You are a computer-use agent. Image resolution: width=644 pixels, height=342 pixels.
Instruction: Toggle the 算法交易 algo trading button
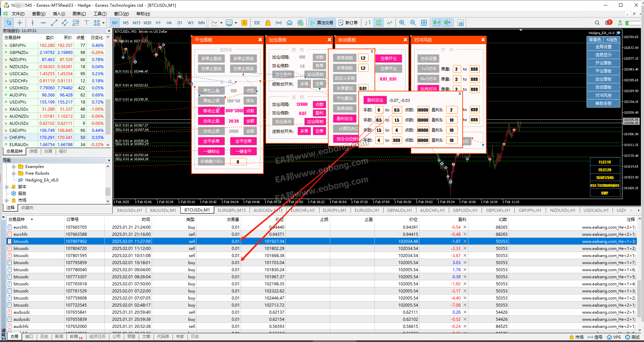(x=322, y=23)
